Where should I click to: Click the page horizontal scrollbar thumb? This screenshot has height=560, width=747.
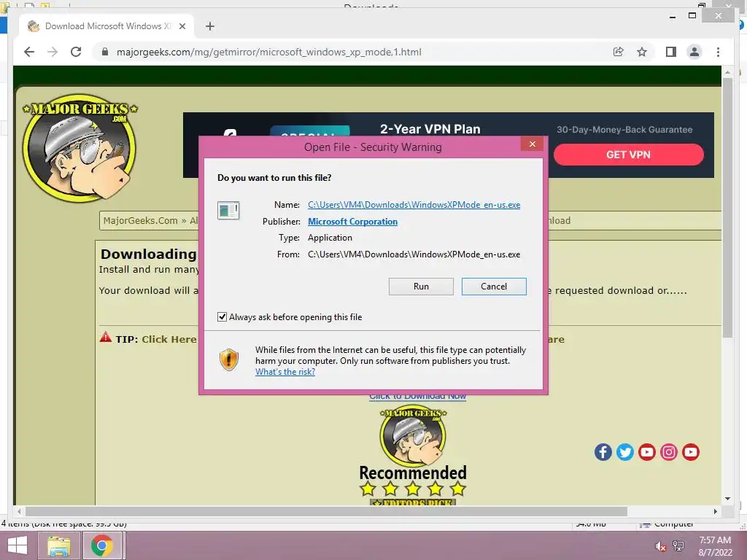pos(326,511)
